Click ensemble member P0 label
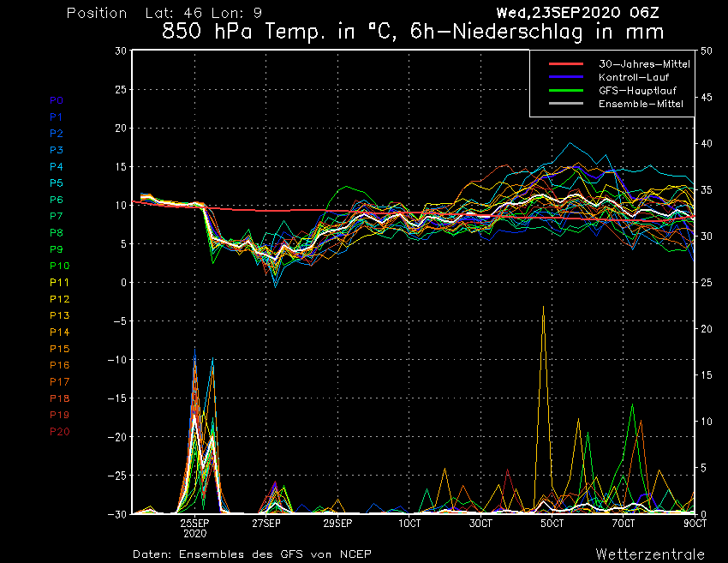Image resolution: width=728 pixels, height=563 pixels. [57, 100]
